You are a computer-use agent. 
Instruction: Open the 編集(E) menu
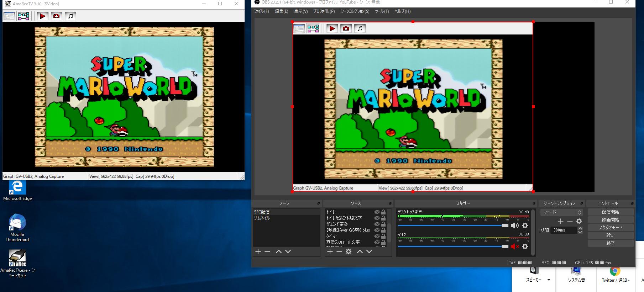[281, 11]
